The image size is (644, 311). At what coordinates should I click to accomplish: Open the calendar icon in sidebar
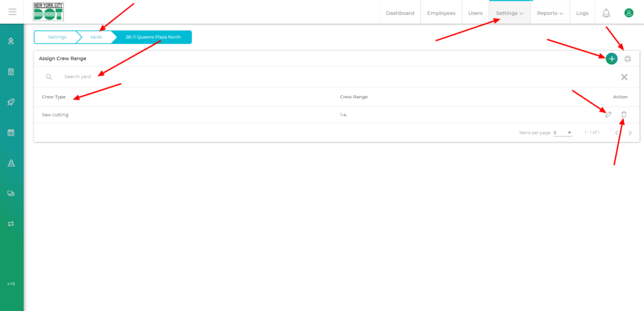point(11,133)
